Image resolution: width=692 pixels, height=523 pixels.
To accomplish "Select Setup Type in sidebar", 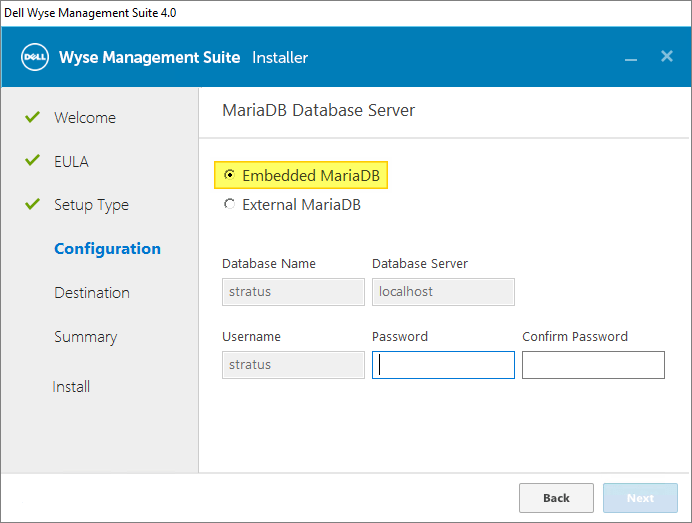I will pyautogui.click(x=91, y=205).
